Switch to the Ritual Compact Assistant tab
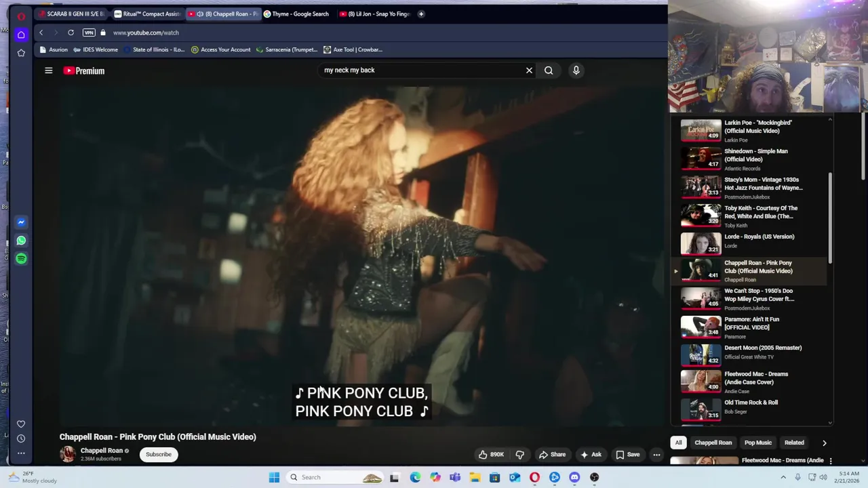Viewport: 868px width, 488px height. coord(146,14)
